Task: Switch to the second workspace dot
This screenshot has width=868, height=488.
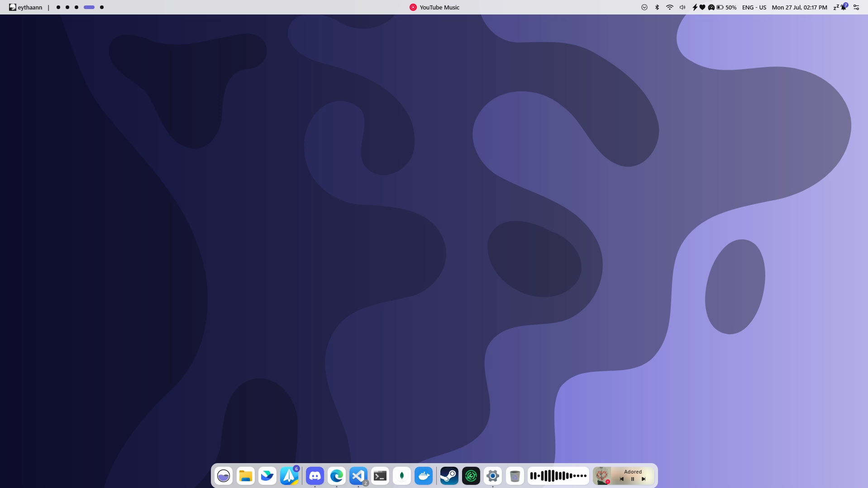Action: pyautogui.click(x=67, y=7)
